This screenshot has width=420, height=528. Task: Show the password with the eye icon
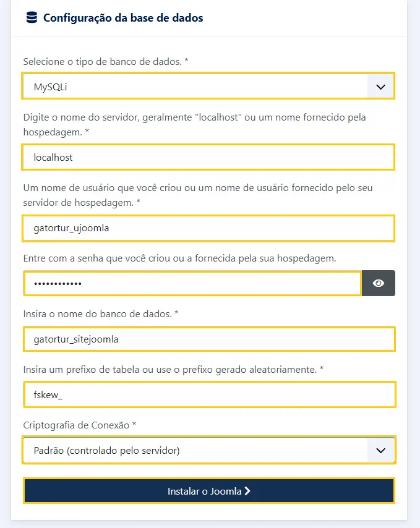[x=378, y=283]
